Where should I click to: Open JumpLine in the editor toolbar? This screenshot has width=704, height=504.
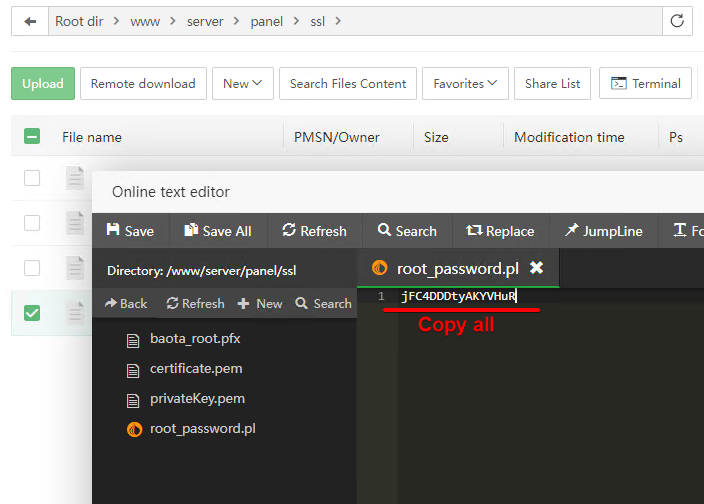pyautogui.click(x=603, y=231)
